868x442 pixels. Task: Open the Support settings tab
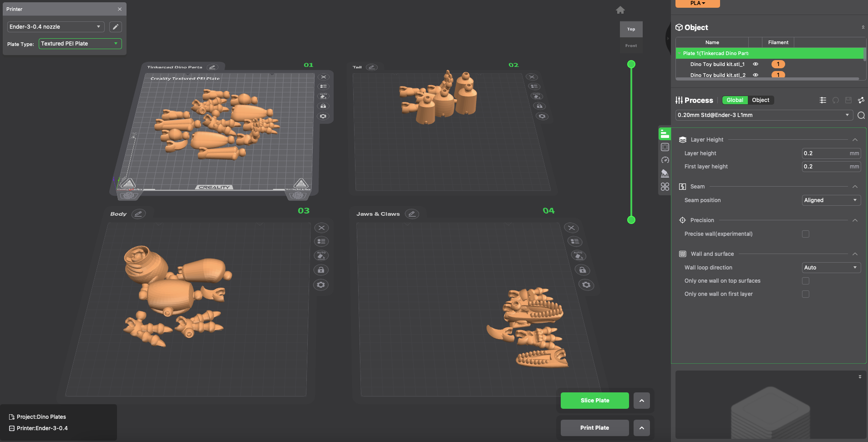(665, 173)
